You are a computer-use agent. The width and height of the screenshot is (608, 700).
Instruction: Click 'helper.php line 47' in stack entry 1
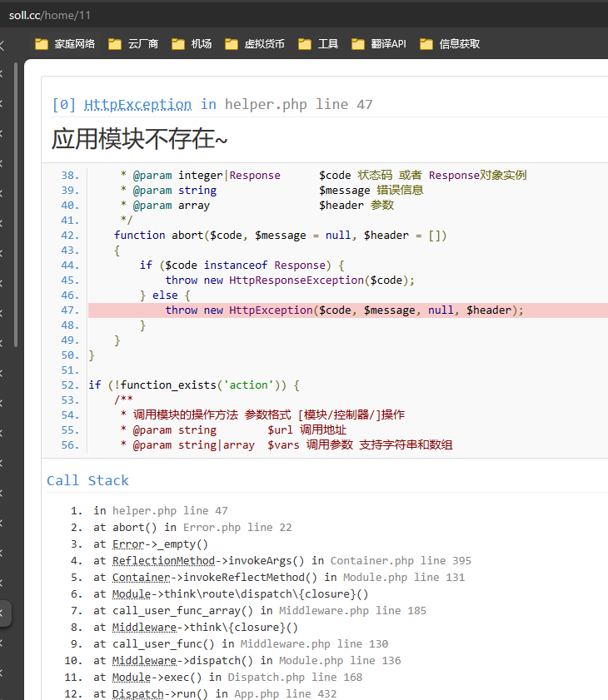[x=170, y=511]
